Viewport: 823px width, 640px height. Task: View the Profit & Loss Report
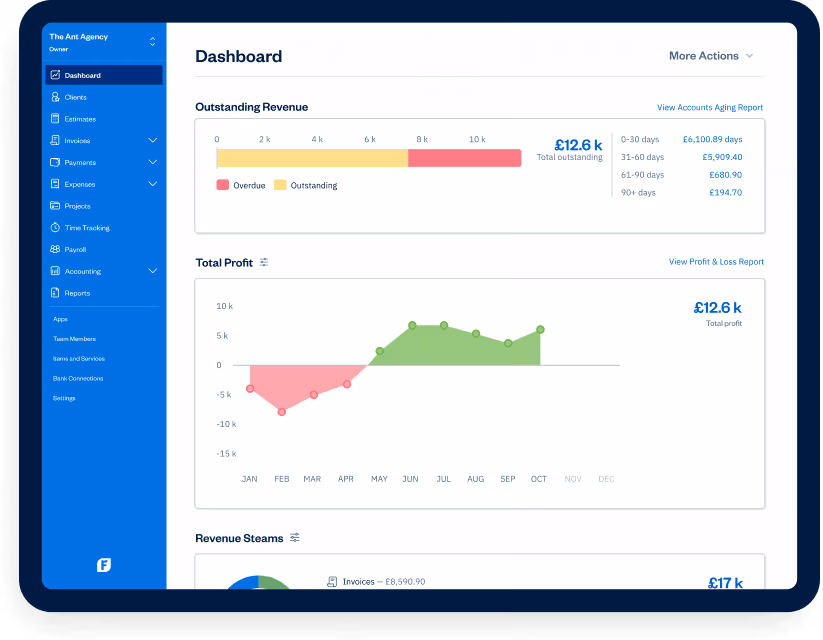tap(716, 261)
